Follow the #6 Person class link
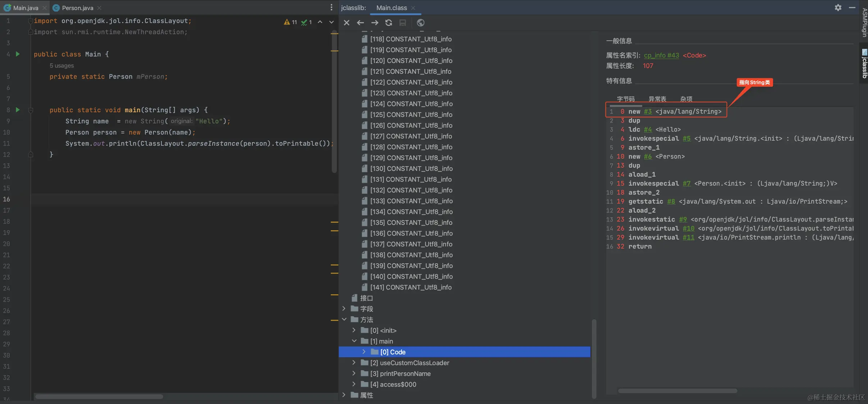This screenshot has height=404, width=868. coord(648,156)
